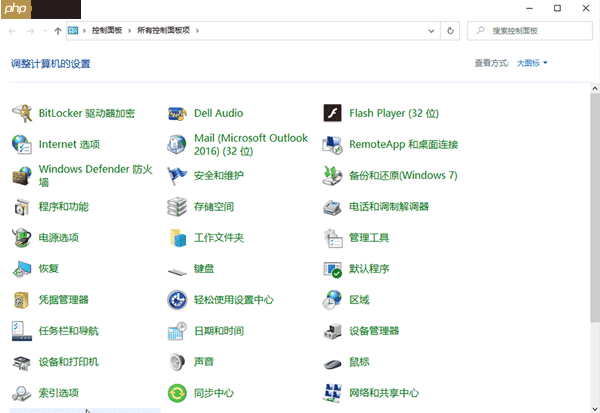Click the refresh button

point(450,31)
